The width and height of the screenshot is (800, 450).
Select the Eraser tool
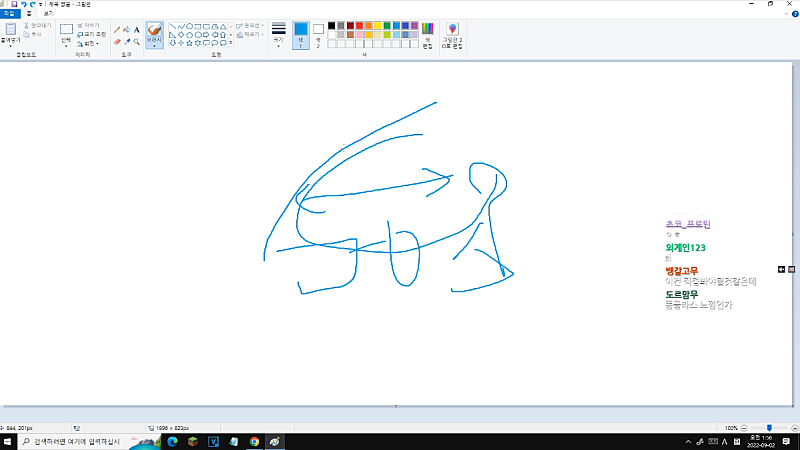116,42
